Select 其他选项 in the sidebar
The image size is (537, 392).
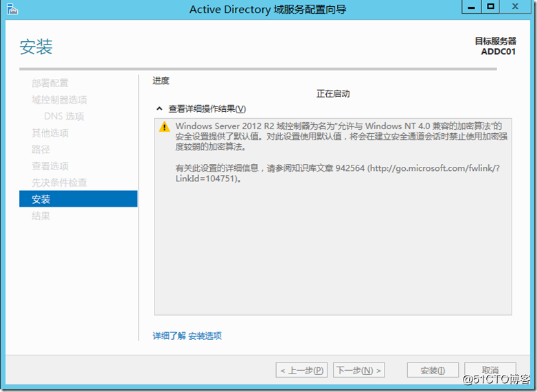pos(50,132)
